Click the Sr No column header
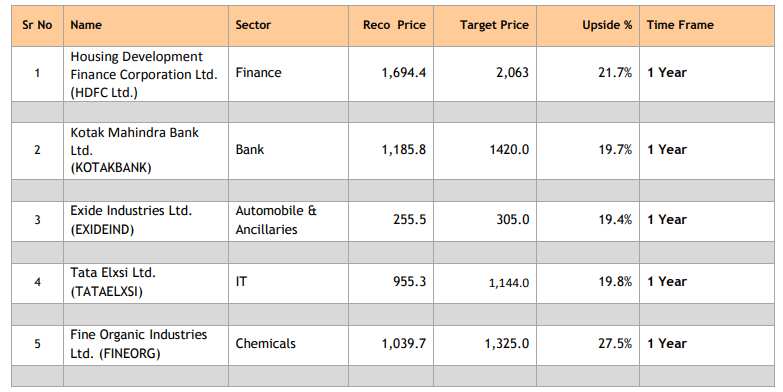This screenshot has width=783, height=392. 37,25
